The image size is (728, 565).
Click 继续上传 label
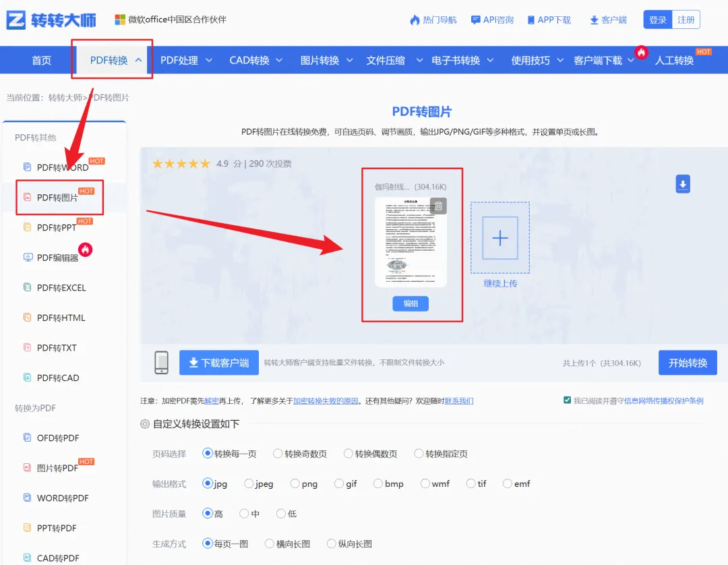pos(500,283)
